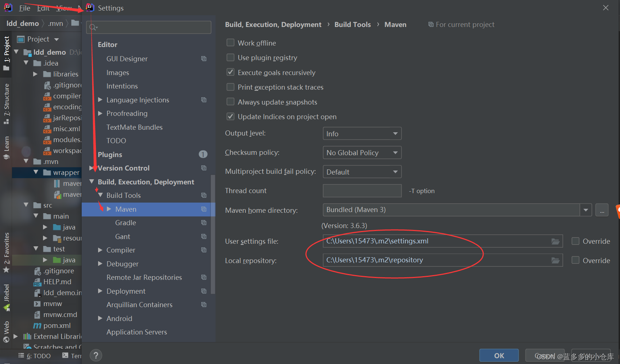Click the help question mark icon
The height and width of the screenshot is (364, 620).
click(96, 355)
